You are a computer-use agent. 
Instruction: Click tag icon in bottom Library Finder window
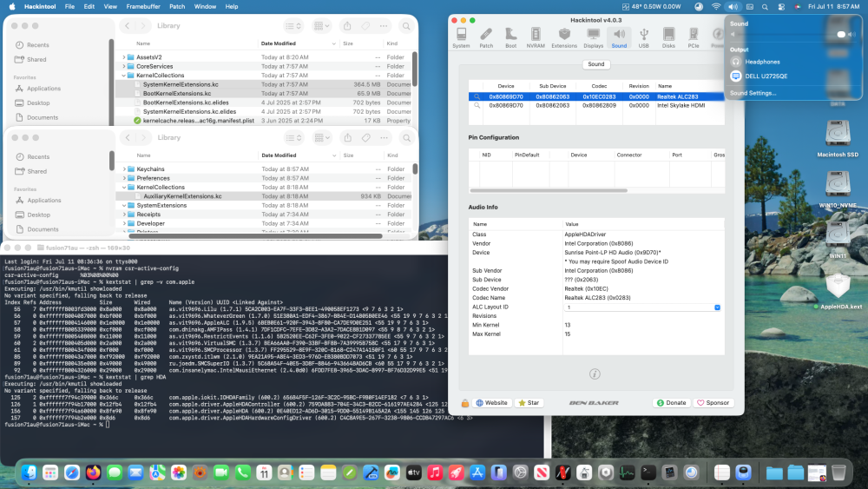366,138
